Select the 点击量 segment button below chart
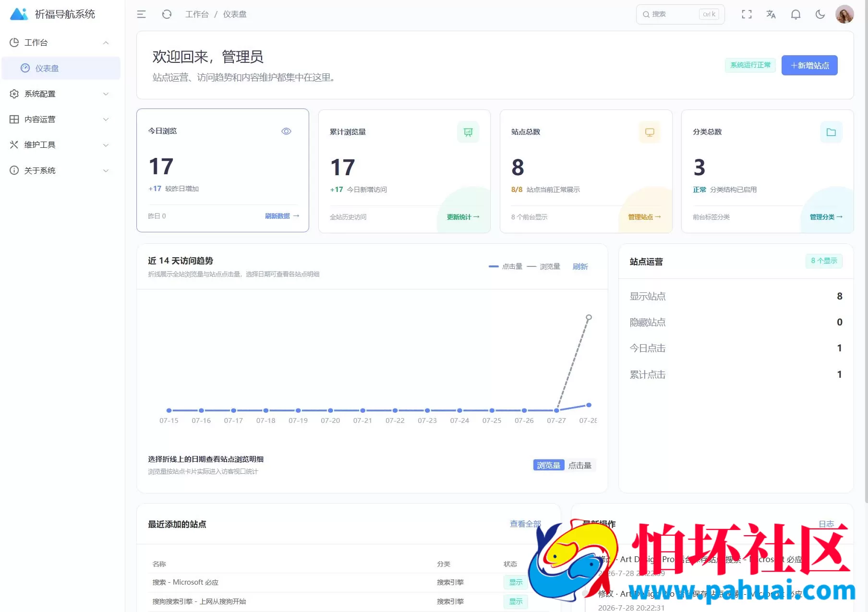This screenshot has height=612, width=868. tap(580, 465)
